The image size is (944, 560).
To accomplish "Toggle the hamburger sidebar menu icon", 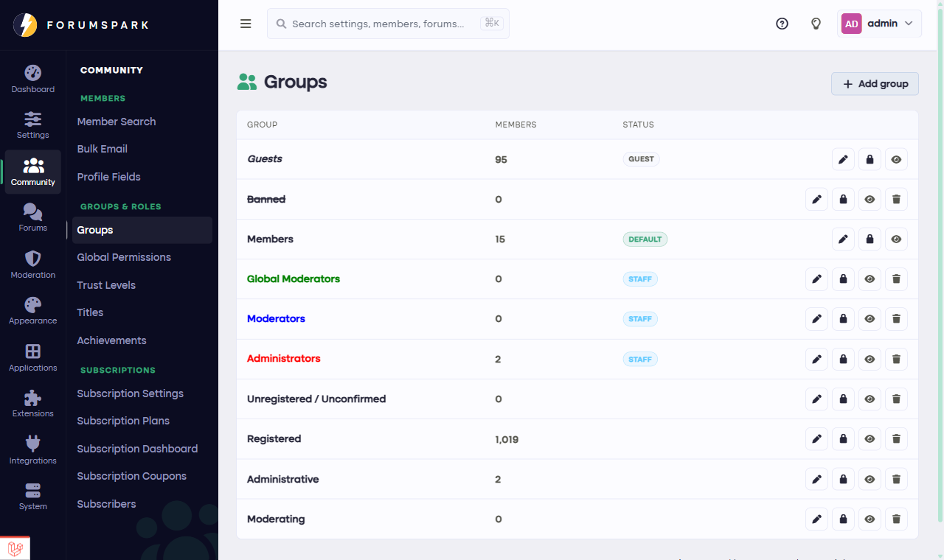I will 246,24.
